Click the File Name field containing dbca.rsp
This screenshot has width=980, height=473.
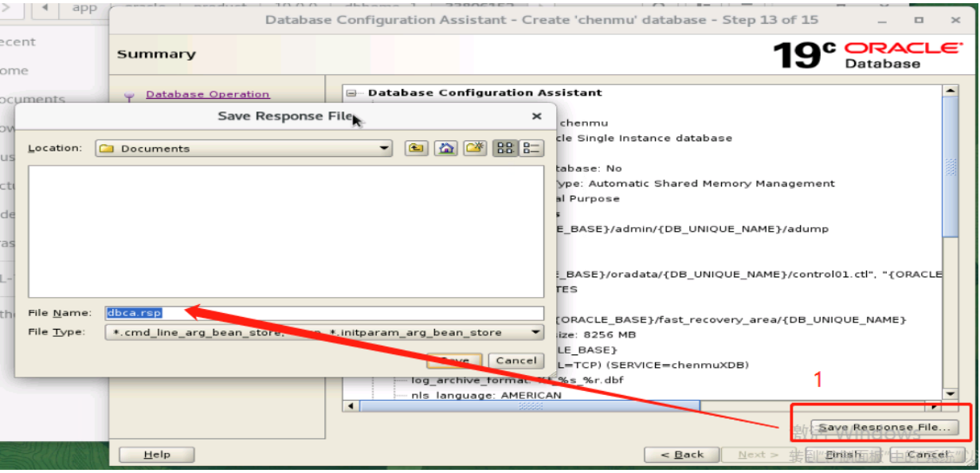pyautogui.click(x=324, y=313)
